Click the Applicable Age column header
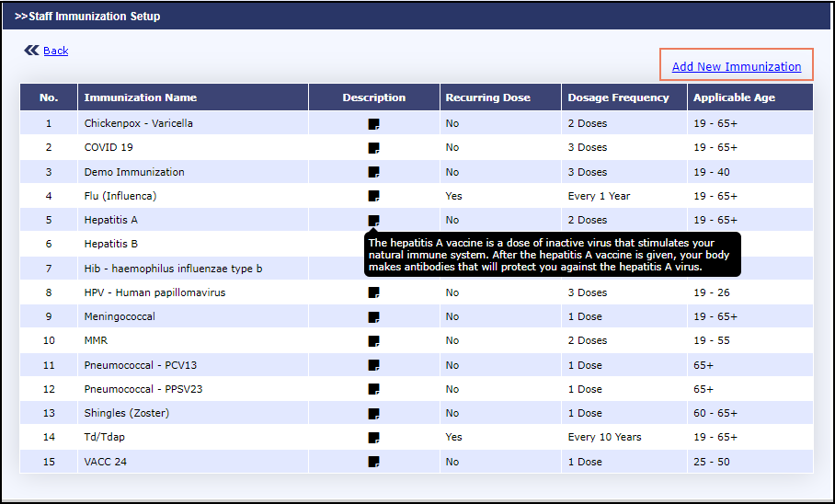 click(734, 97)
